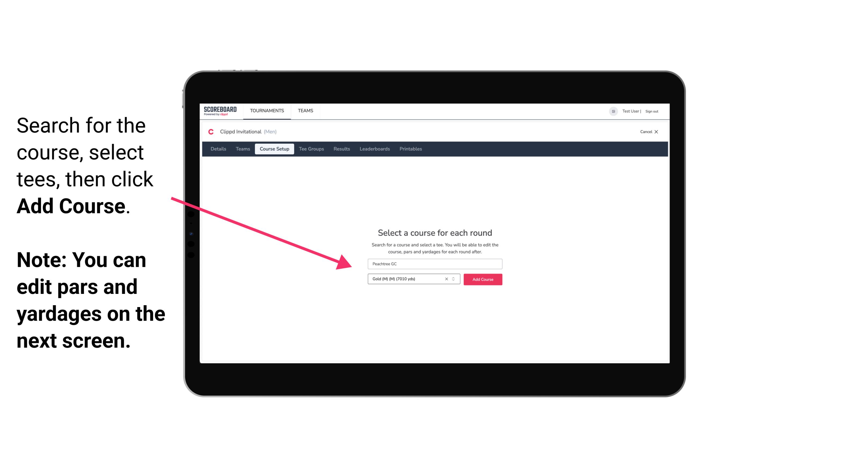Click the Tournaments navigation icon
The image size is (868, 467).
pos(267,111)
